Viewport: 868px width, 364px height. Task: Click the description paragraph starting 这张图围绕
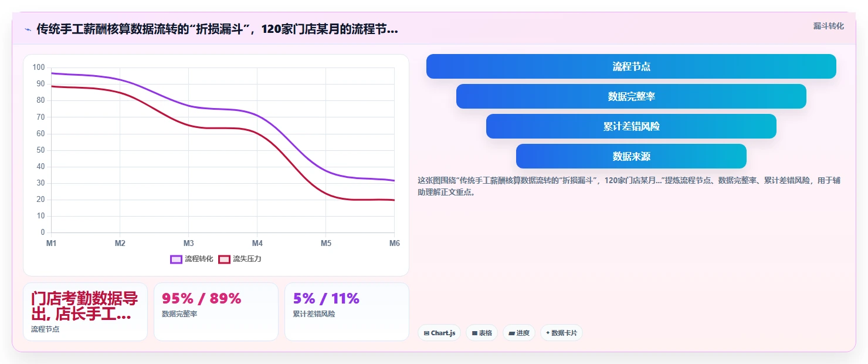point(629,186)
